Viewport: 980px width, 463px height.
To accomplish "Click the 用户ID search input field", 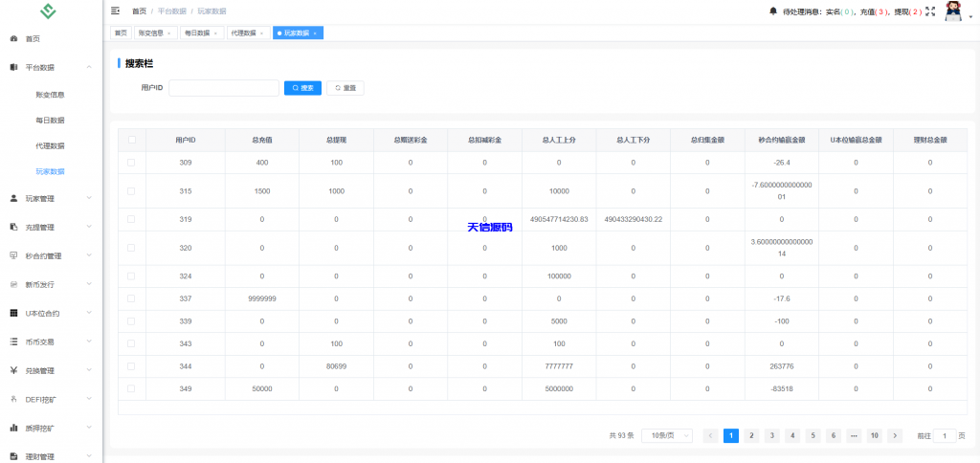I will 224,88.
